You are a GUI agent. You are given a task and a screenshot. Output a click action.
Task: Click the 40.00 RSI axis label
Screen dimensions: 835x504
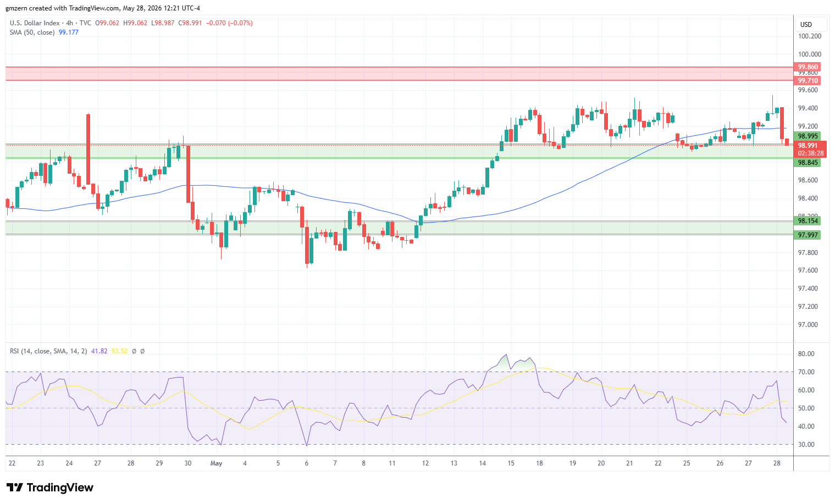(x=806, y=427)
